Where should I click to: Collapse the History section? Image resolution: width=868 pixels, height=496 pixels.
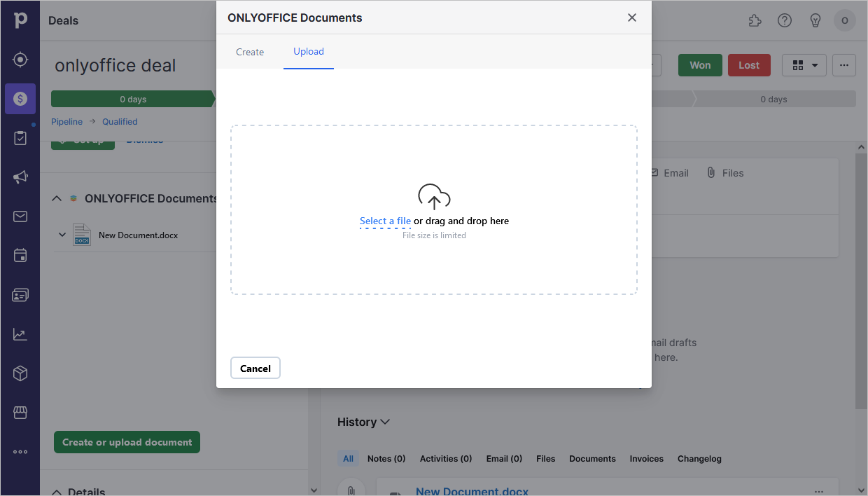click(384, 422)
